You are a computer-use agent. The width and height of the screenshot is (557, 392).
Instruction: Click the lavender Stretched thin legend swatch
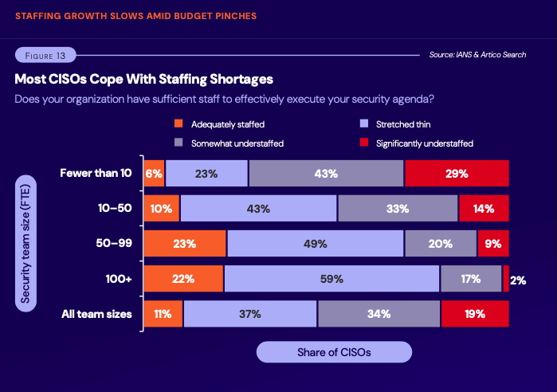click(364, 124)
